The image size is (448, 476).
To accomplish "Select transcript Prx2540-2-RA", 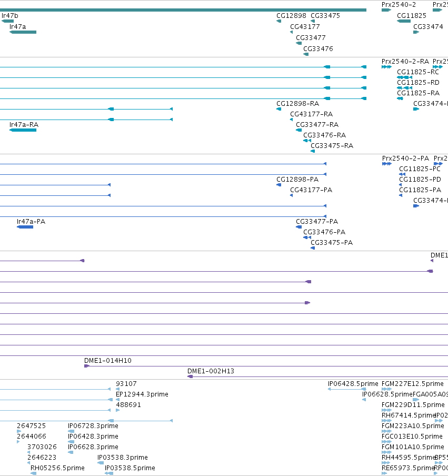I will [x=387, y=67].
